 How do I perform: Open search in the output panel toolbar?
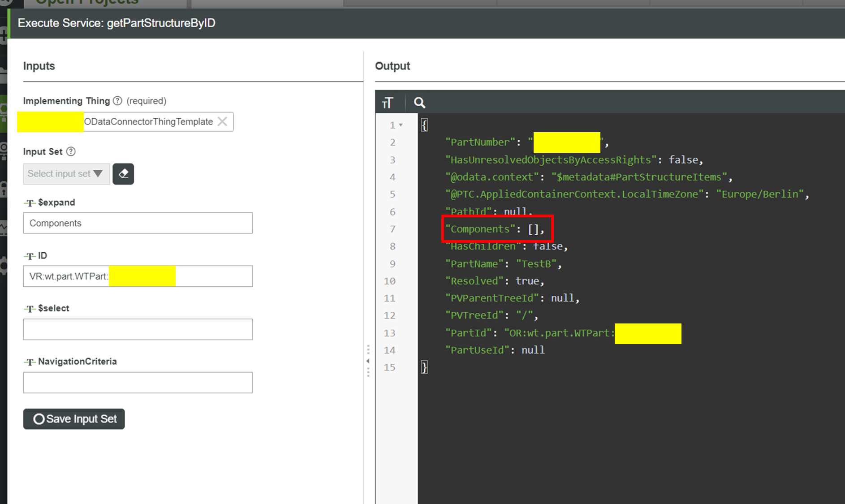point(419,103)
